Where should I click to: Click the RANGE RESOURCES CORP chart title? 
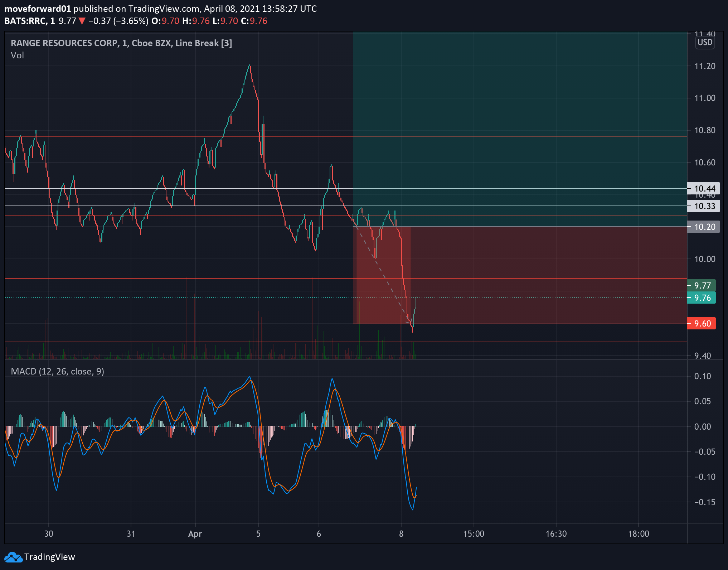click(x=121, y=43)
